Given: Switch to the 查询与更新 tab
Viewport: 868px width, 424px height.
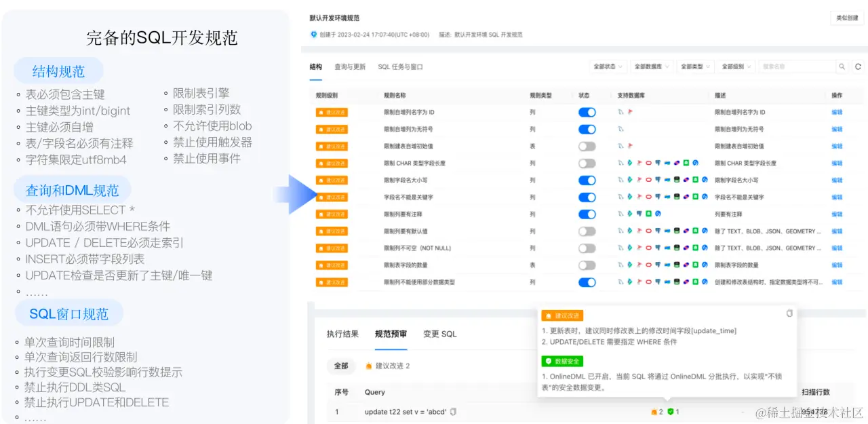Looking at the screenshot, I should click(x=350, y=67).
